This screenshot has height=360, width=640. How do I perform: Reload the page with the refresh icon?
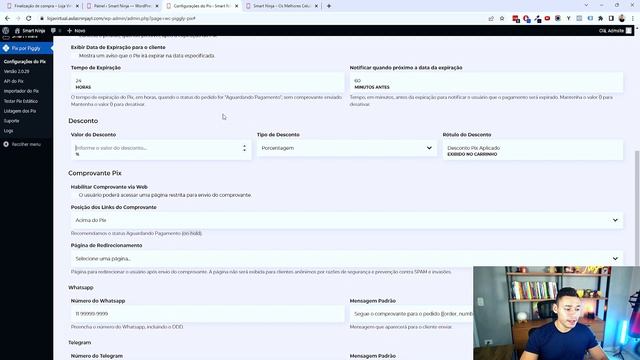point(29,18)
